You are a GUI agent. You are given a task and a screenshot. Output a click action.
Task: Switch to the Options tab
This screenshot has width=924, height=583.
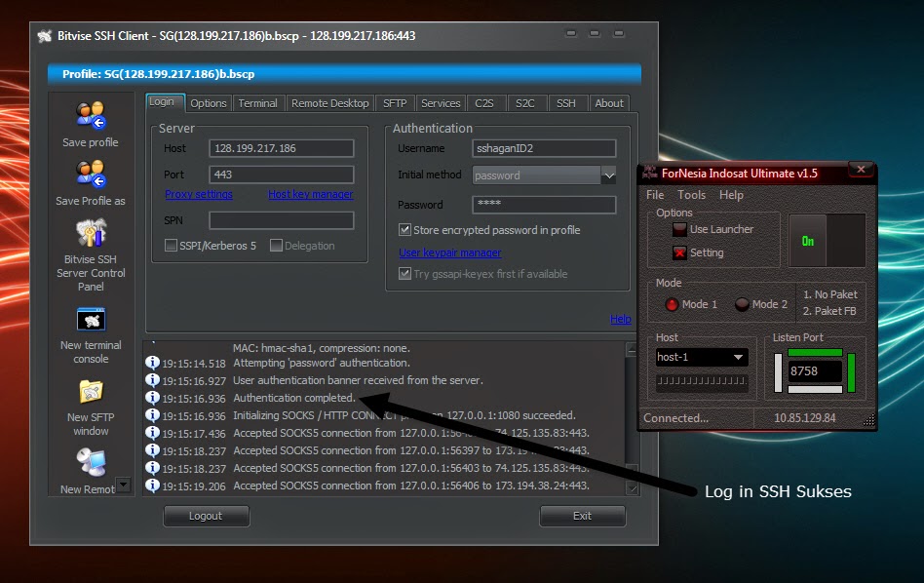click(209, 103)
